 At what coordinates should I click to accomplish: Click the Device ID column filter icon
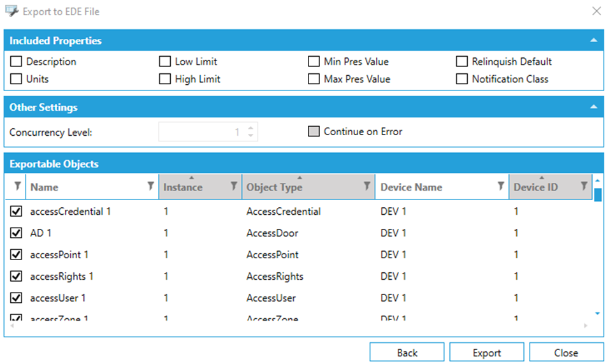[584, 186]
